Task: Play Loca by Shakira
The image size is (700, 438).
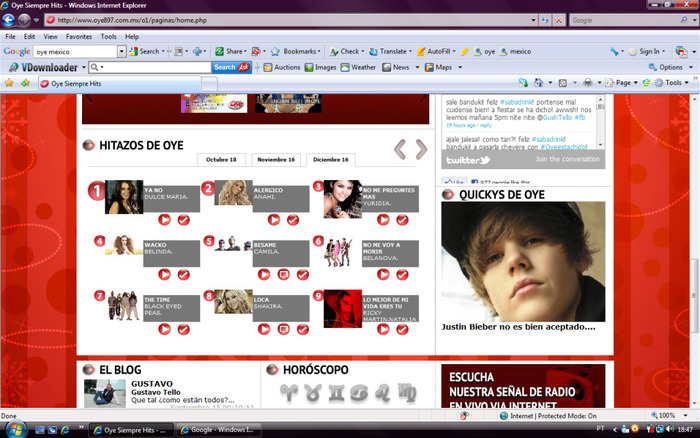Action: [264, 330]
